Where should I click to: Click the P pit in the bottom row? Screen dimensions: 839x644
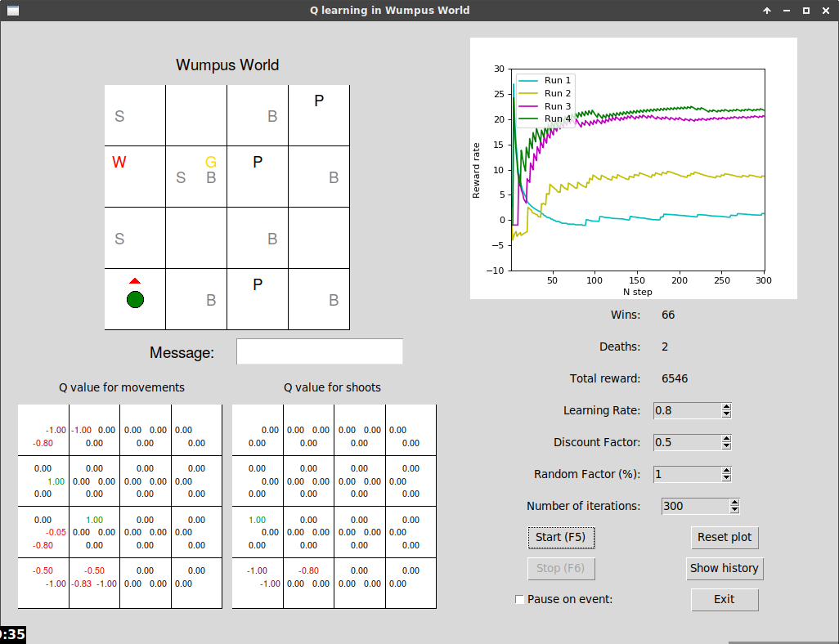(x=258, y=284)
